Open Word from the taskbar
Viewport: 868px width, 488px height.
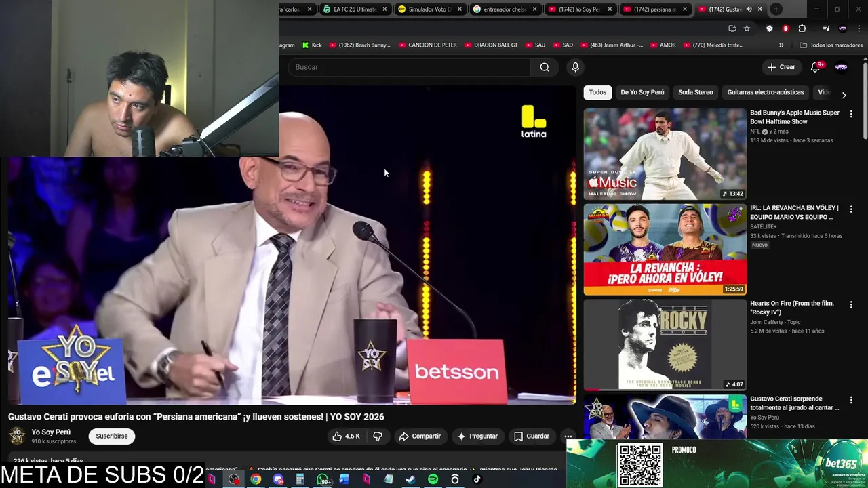[344, 479]
